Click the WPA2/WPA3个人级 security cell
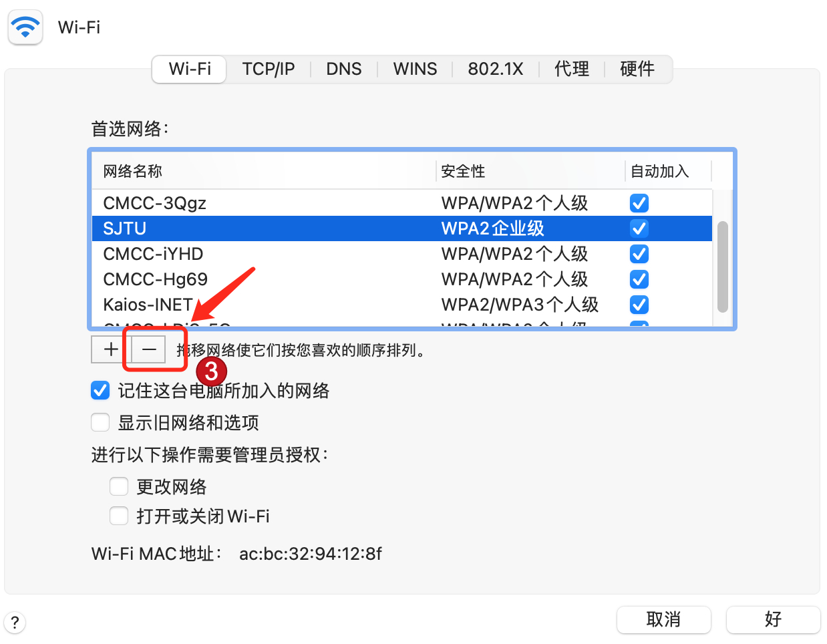 pos(520,305)
